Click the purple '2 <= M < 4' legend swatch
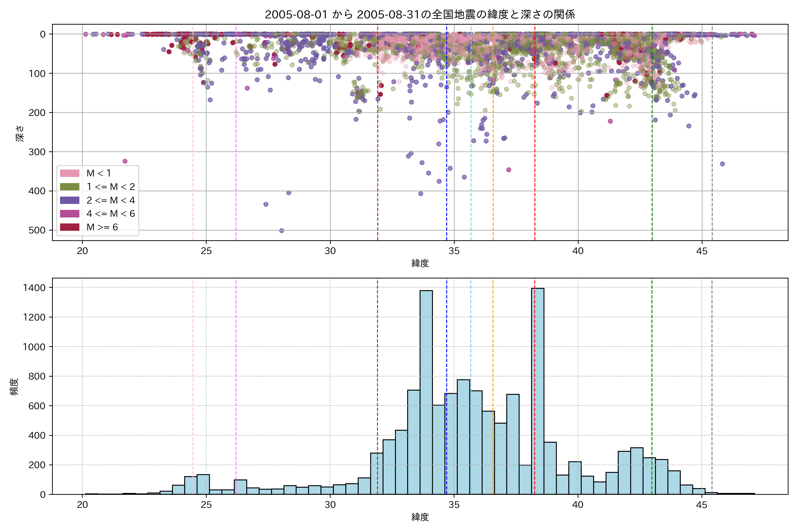Viewport: 798px width, 532px height. 70,200
